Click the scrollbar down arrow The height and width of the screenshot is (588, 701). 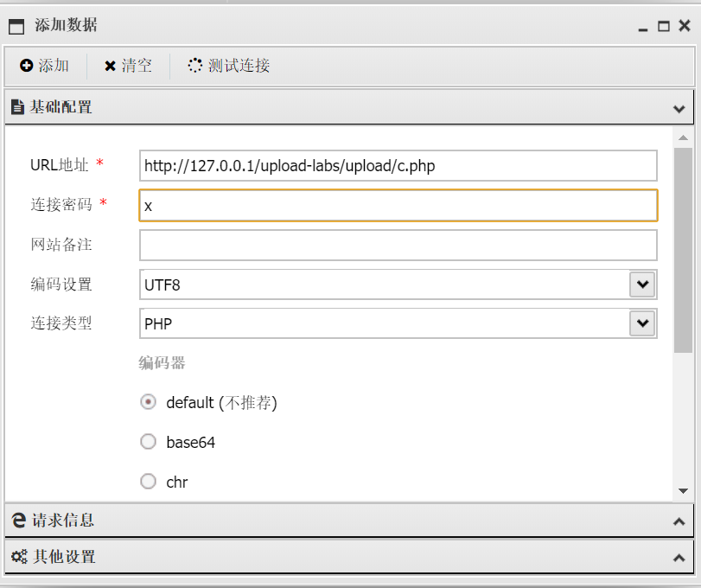click(683, 491)
